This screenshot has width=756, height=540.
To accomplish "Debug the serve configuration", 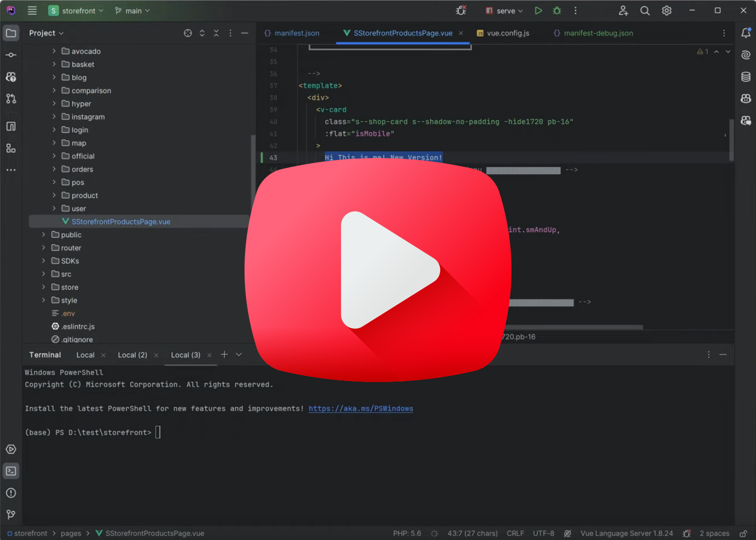I will click(557, 10).
